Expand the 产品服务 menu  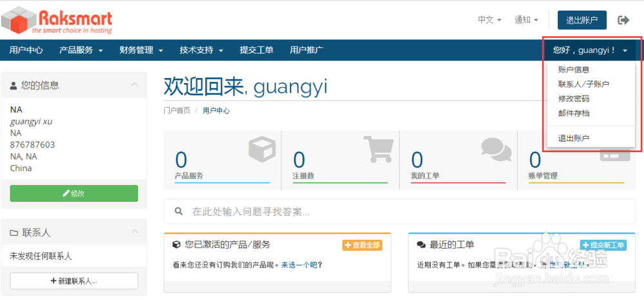pos(81,50)
